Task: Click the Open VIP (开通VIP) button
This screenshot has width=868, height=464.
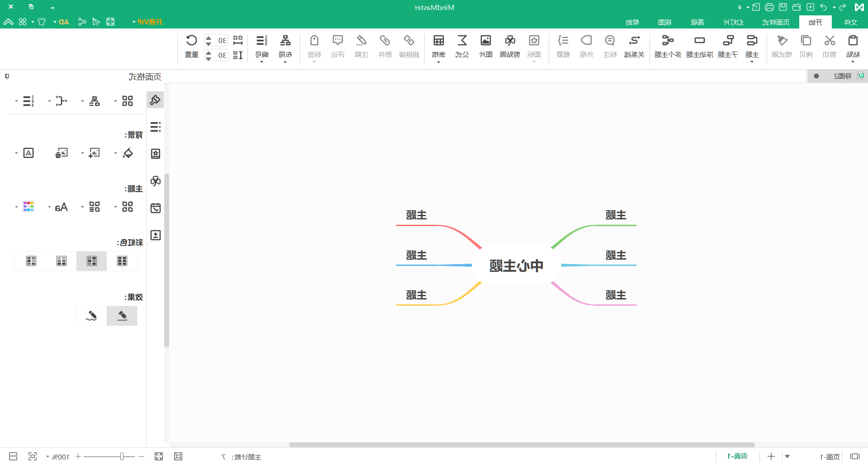Action: (147, 22)
